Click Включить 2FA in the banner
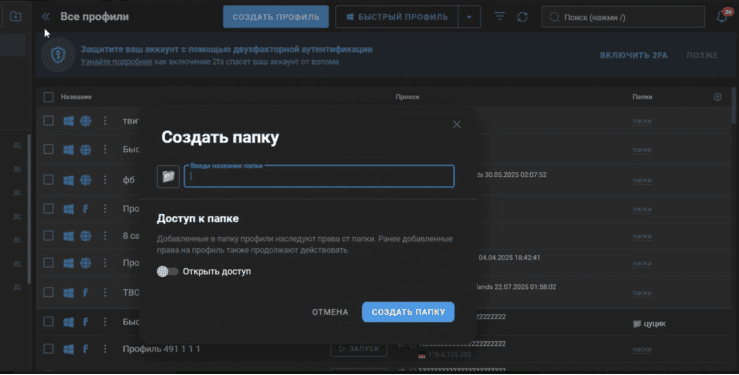Image resolution: width=739 pixels, height=375 pixels. pyautogui.click(x=633, y=55)
